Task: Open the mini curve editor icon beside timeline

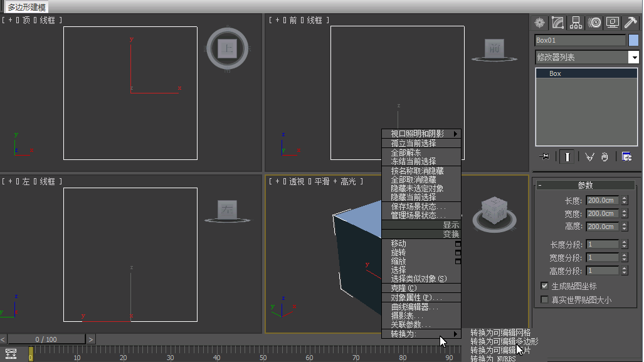Action: 11,354
